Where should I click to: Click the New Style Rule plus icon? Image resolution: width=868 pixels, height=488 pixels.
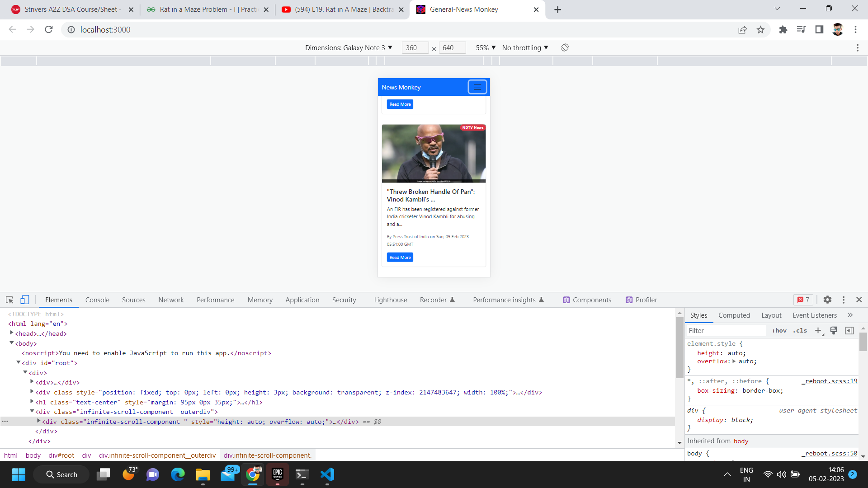[x=819, y=330]
